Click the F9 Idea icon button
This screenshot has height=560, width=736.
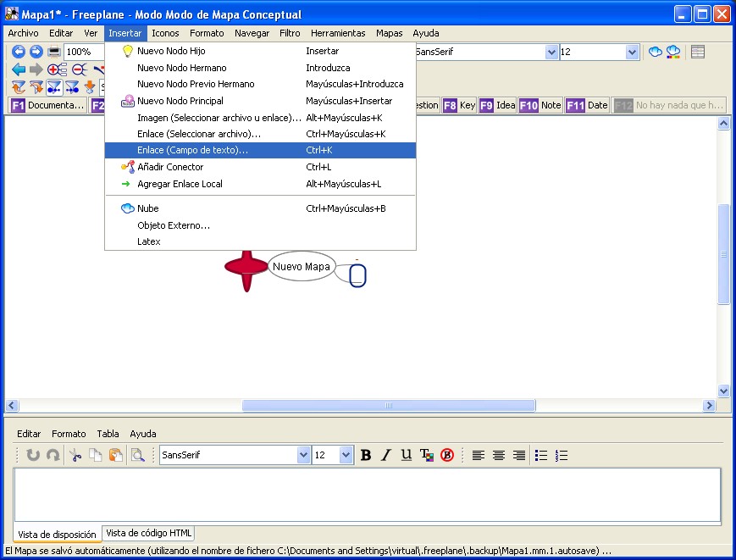(x=497, y=105)
